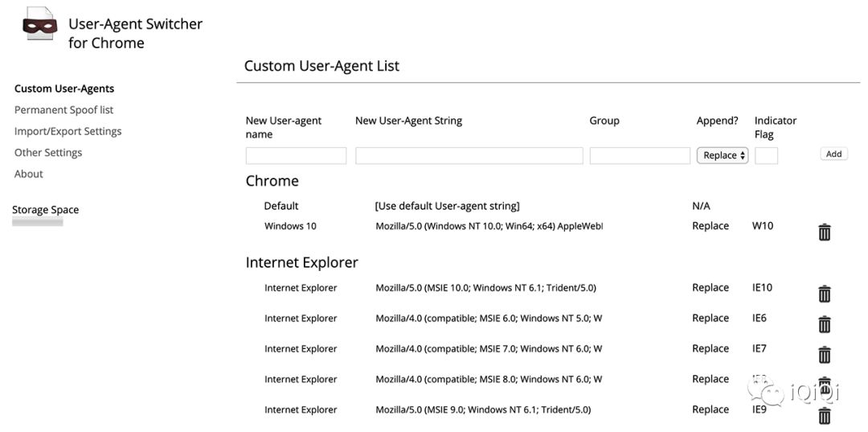Click the Windows NT 10.0 user-agent string

click(x=489, y=226)
